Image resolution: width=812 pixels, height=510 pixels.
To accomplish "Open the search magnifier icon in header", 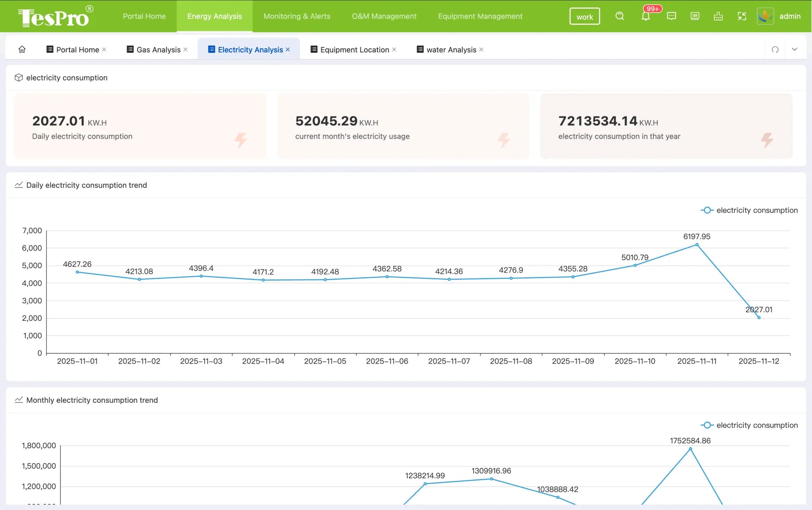I will [620, 16].
